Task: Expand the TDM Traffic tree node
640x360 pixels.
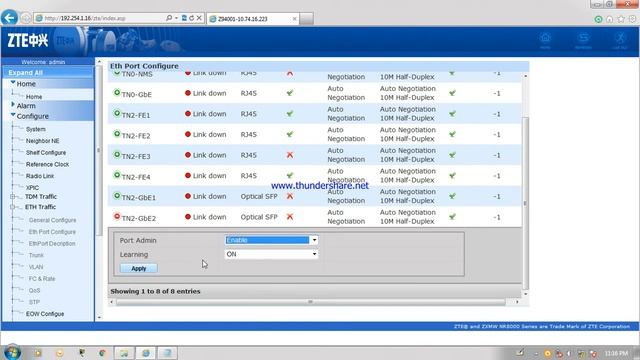Action: click(13, 197)
